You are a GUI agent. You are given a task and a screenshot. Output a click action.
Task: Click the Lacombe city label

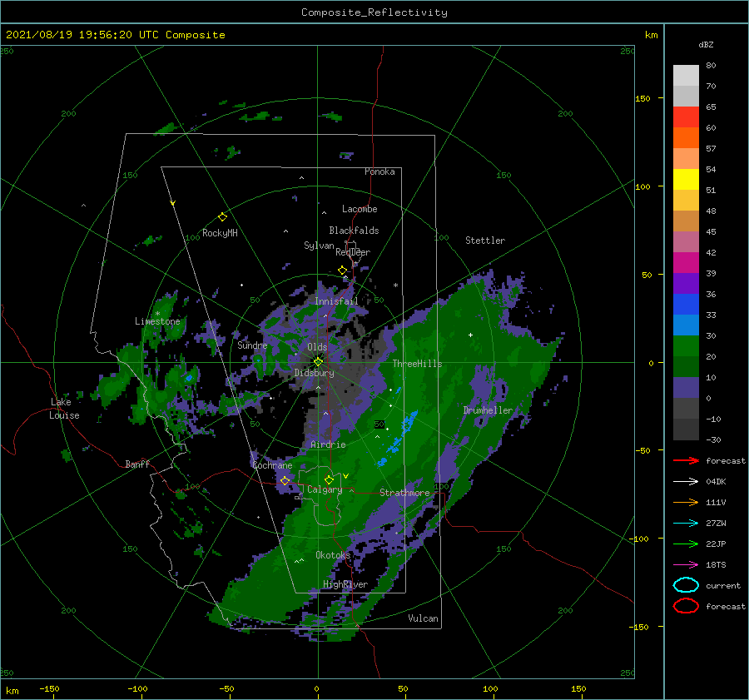[360, 209]
